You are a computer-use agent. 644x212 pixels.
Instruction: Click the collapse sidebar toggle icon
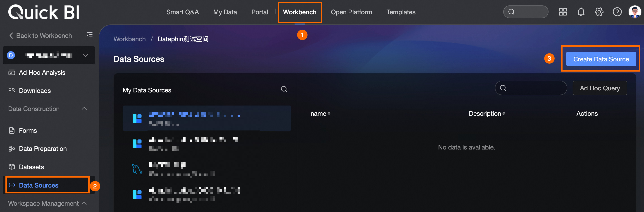tap(90, 36)
